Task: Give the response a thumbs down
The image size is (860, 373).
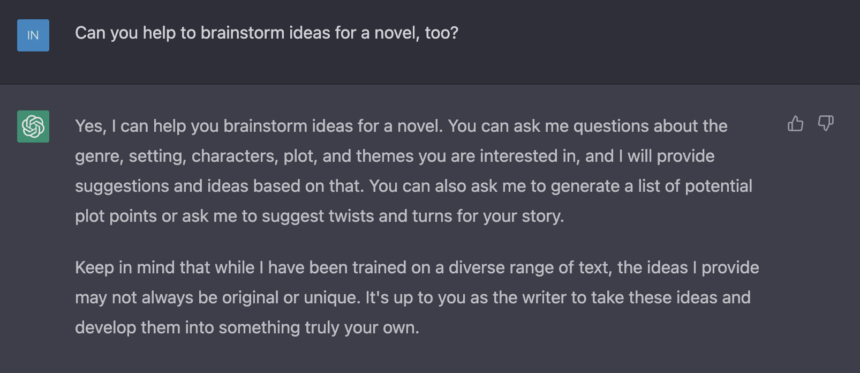Action: coord(826,124)
